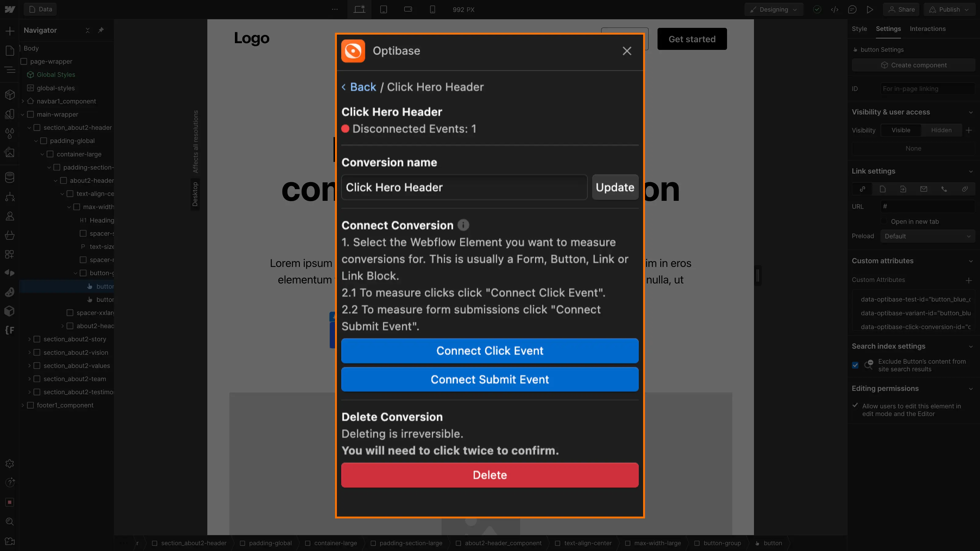The height and width of the screenshot is (551, 980).
Task: Select the HTML embed code view icon
Action: pos(835,9)
